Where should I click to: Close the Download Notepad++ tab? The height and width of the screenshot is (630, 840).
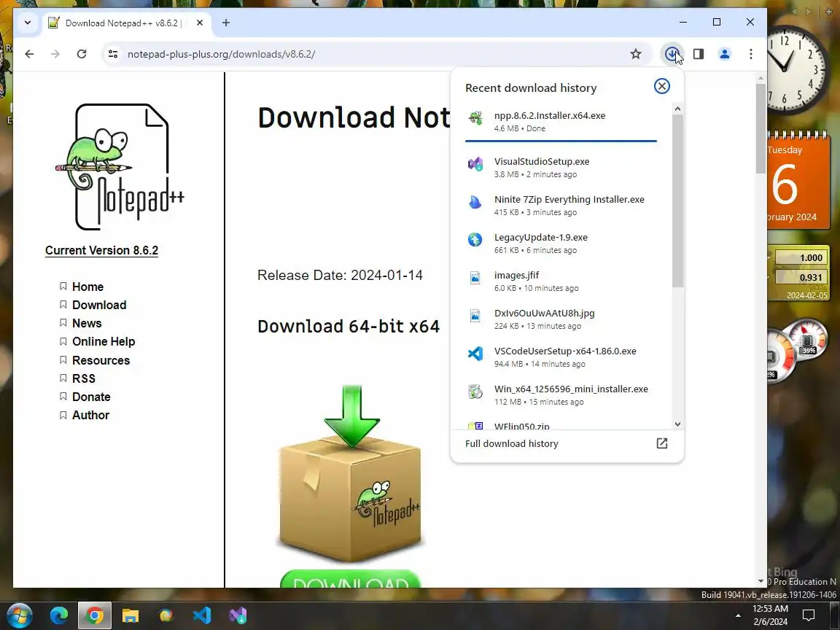tap(199, 23)
